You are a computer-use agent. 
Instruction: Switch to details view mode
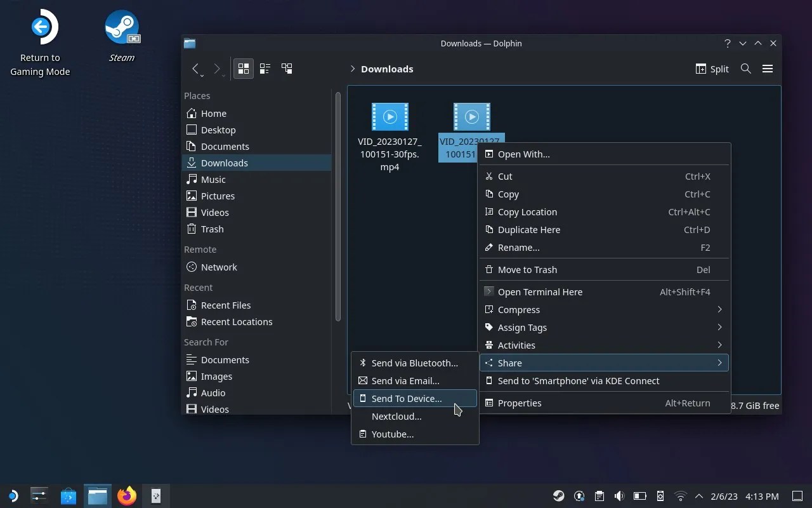(286, 68)
